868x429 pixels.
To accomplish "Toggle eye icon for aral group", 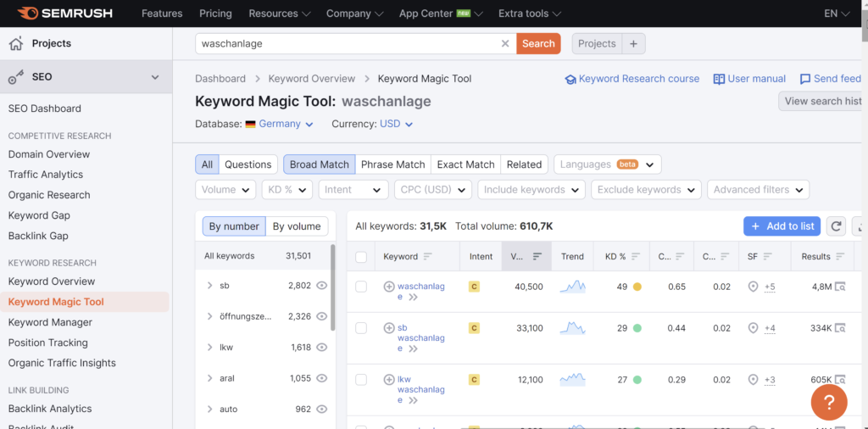I will coord(321,379).
